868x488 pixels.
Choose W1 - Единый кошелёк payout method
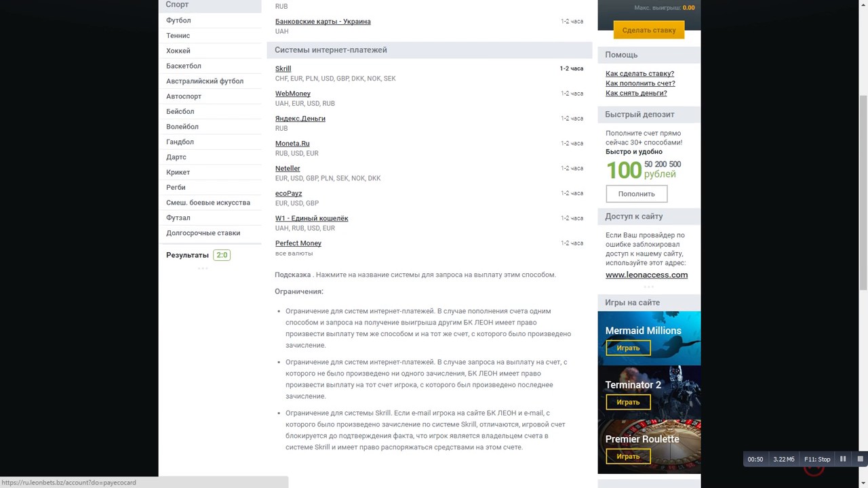pos(312,218)
